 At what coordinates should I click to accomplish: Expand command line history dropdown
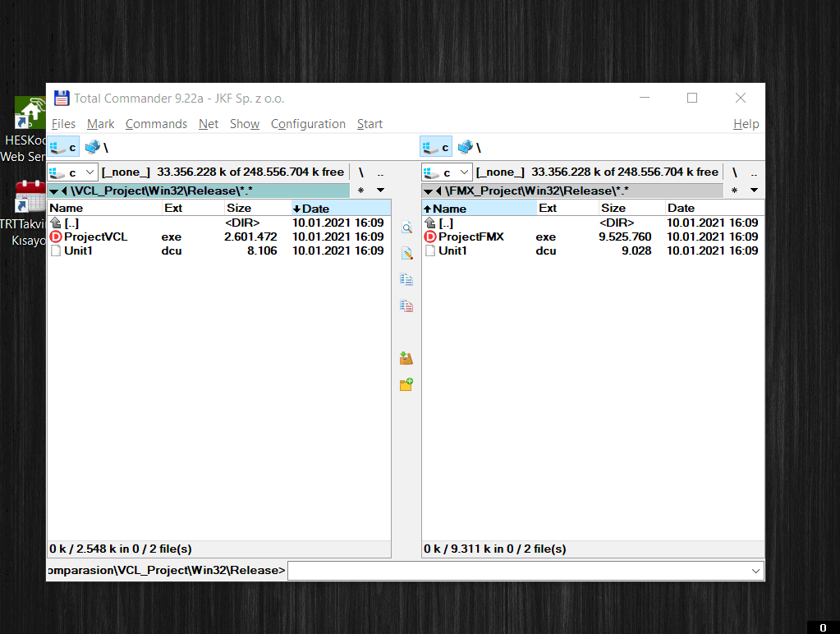(755, 571)
